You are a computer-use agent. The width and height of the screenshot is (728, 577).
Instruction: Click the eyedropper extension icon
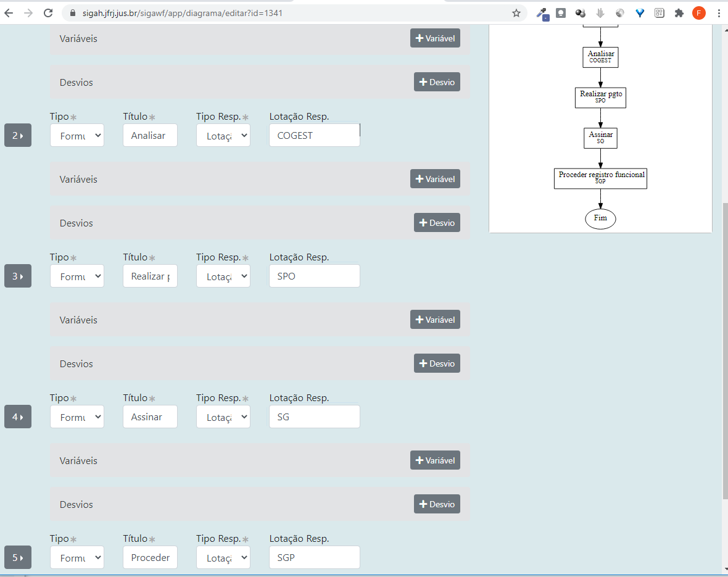click(542, 13)
